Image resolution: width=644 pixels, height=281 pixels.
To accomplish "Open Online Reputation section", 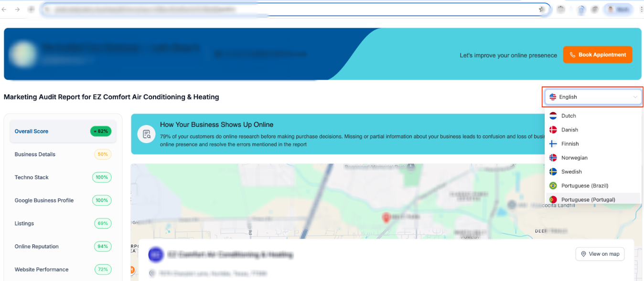I will click(x=63, y=247).
